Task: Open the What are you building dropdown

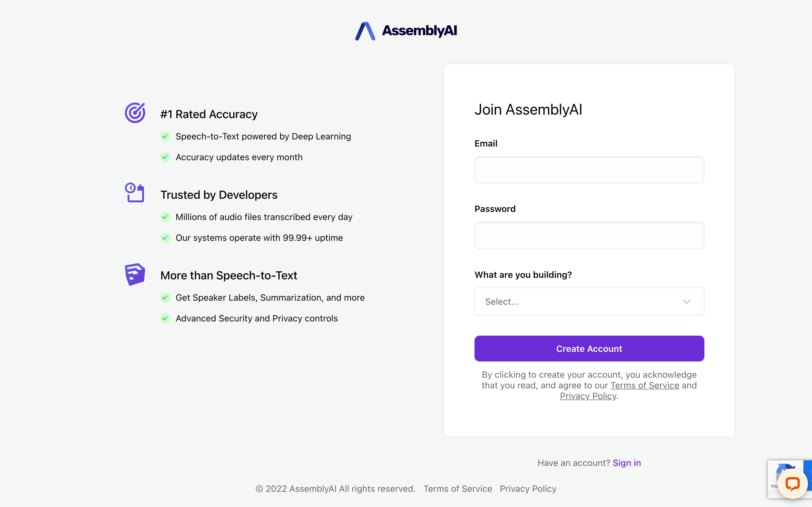Action: coord(589,301)
